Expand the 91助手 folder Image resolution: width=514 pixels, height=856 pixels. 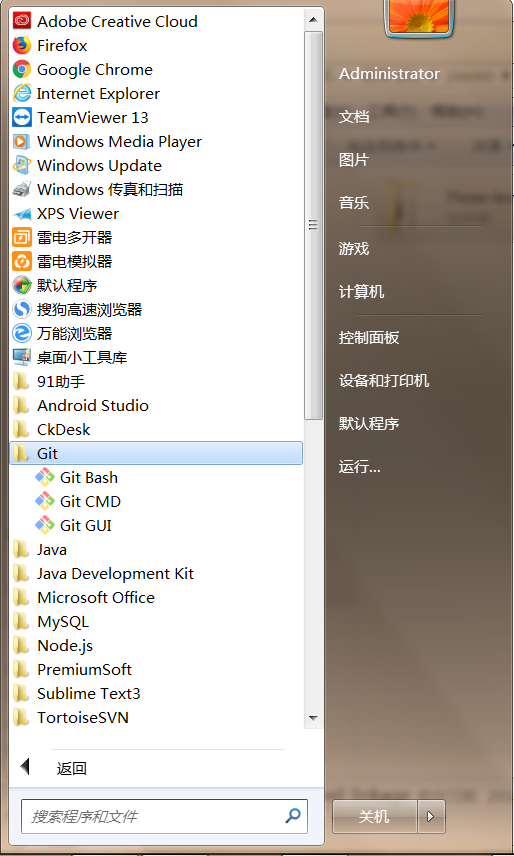coord(156,382)
